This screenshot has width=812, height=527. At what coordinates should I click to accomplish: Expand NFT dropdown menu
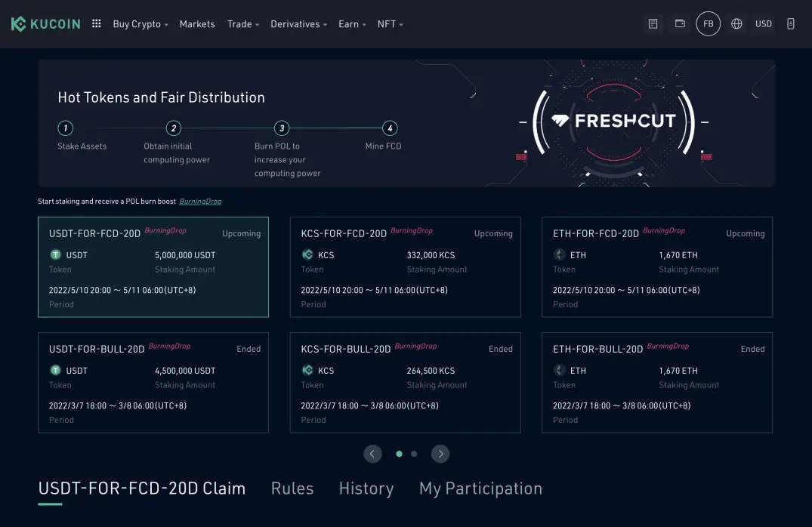pos(390,24)
